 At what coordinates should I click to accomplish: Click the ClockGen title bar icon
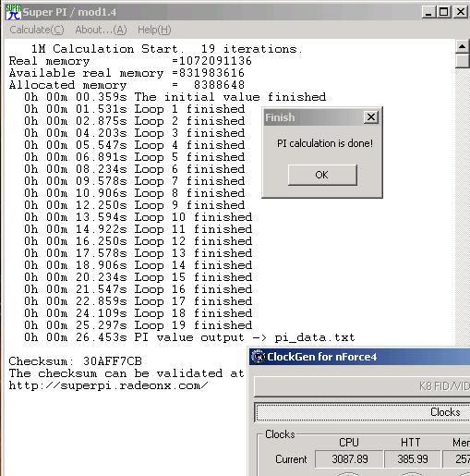coord(258,357)
